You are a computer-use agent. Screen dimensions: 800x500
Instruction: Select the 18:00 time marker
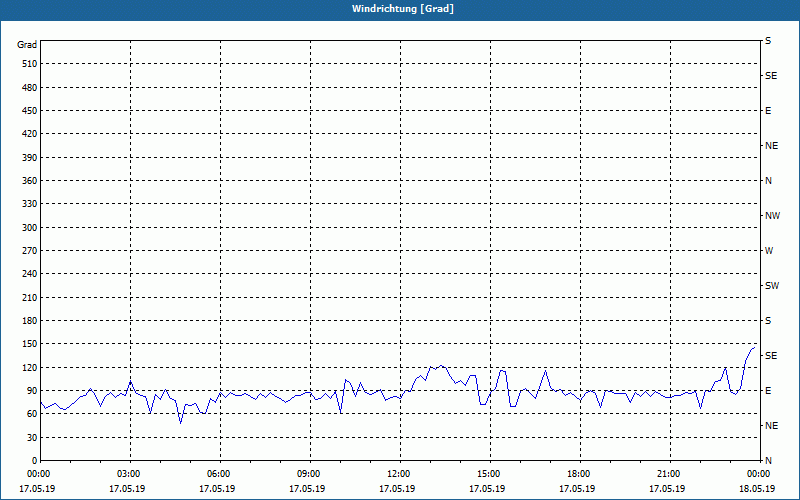[x=579, y=474]
